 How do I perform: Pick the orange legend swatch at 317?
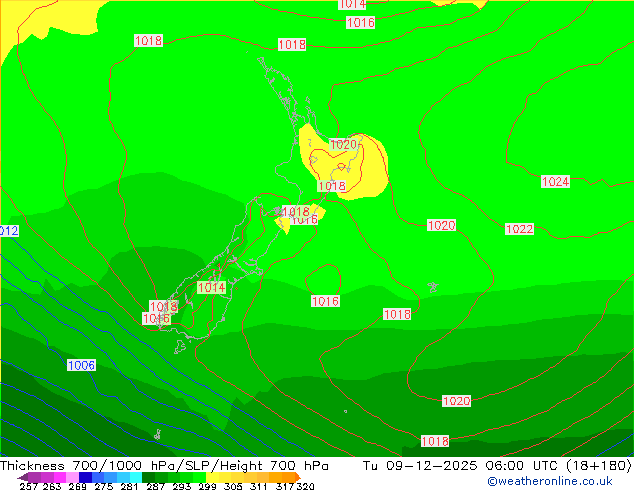[288, 477]
